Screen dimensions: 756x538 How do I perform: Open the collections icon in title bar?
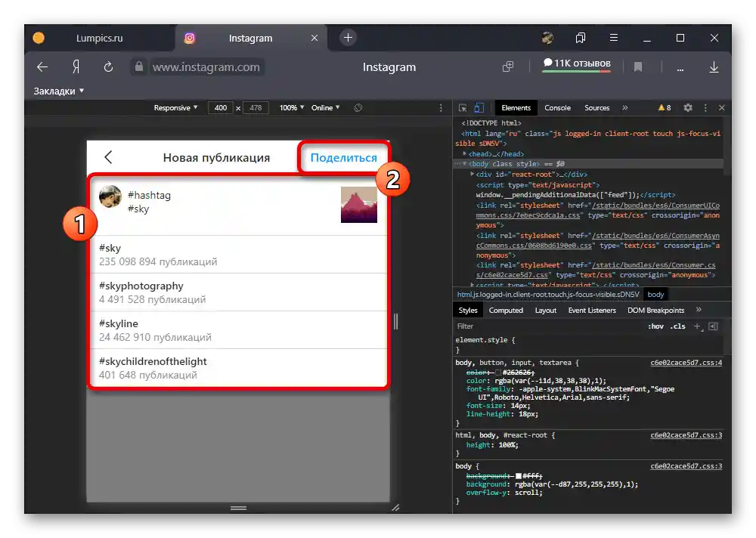click(x=581, y=38)
